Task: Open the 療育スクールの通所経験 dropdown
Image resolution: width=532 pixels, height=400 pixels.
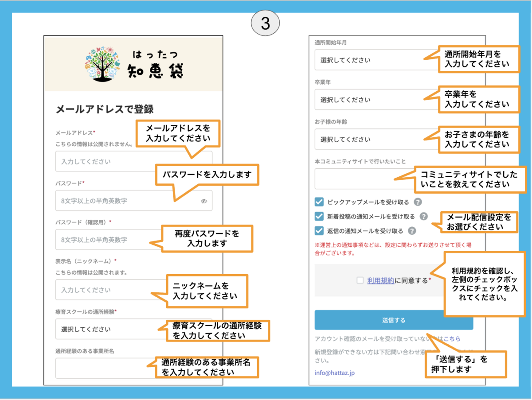Action: (106, 329)
